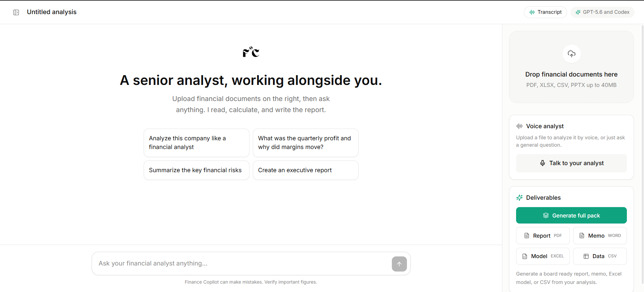644x292 pixels.
Task: Open the GPT-5.6 and Codex model selector
Action: point(602,12)
